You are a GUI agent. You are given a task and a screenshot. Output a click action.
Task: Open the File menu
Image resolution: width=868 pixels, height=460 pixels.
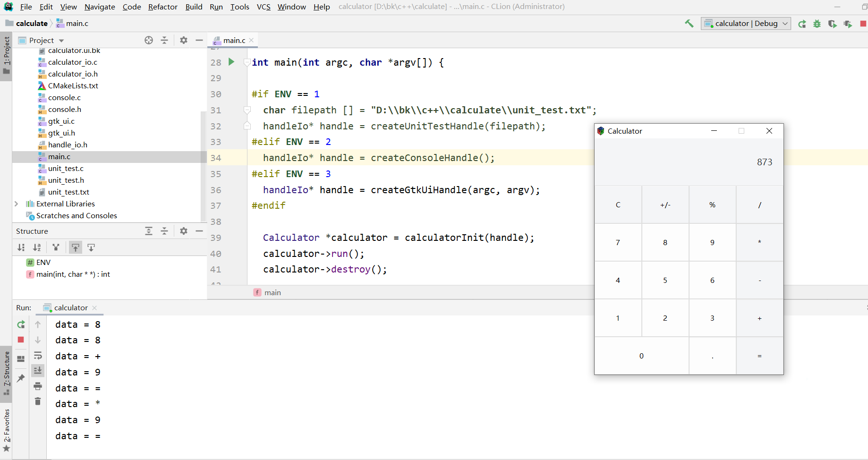click(26, 7)
